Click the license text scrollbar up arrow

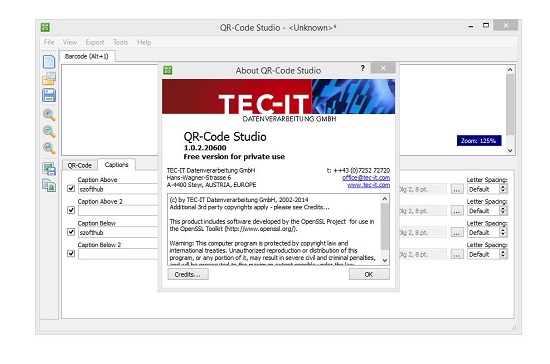(x=385, y=199)
